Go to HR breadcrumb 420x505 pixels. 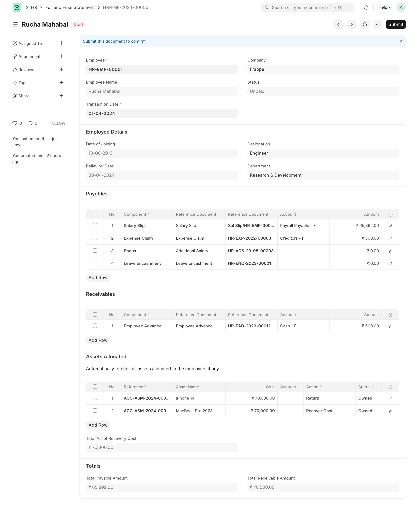click(34, 7)
